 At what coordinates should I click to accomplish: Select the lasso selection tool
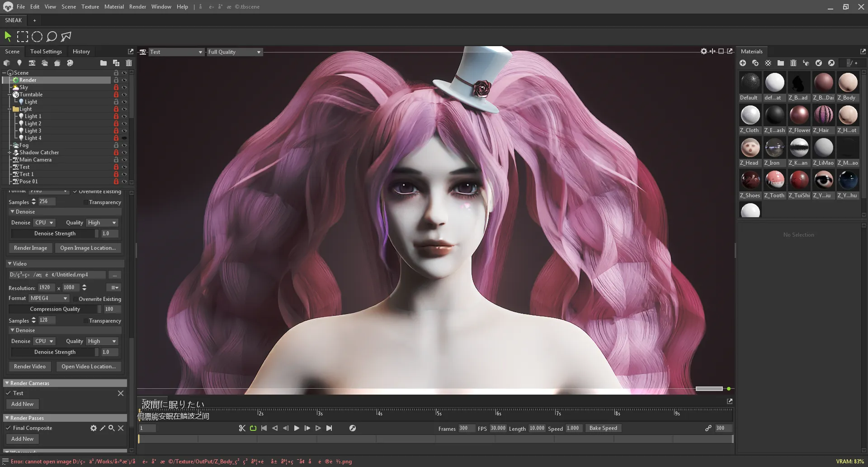point(52,37)
